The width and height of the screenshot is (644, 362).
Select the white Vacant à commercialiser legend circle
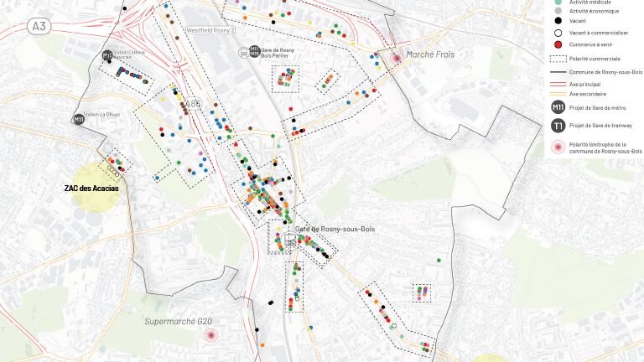point(558,33)
